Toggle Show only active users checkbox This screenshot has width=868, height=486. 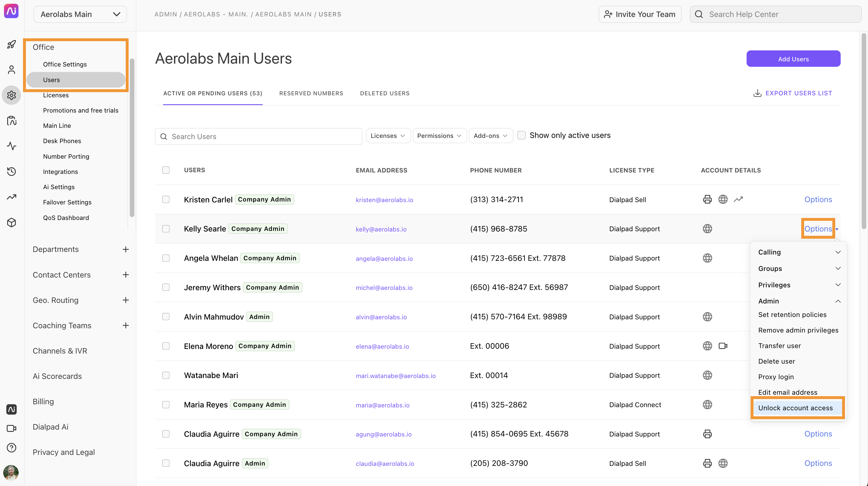pyautogui.click(x=521, y=135)
